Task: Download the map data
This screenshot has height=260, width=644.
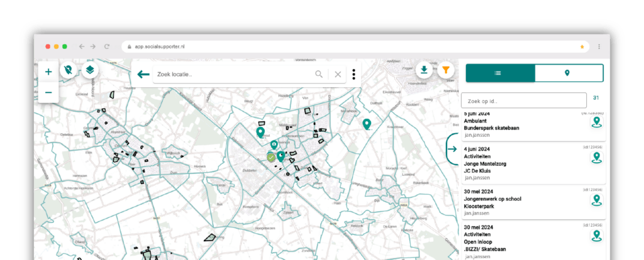Action: (x=425, y=70)
